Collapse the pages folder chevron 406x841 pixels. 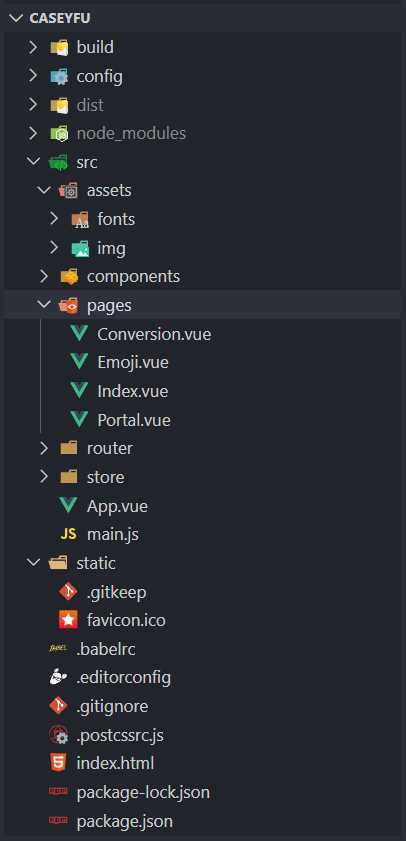pyautogui.click(x=44, y=305)
